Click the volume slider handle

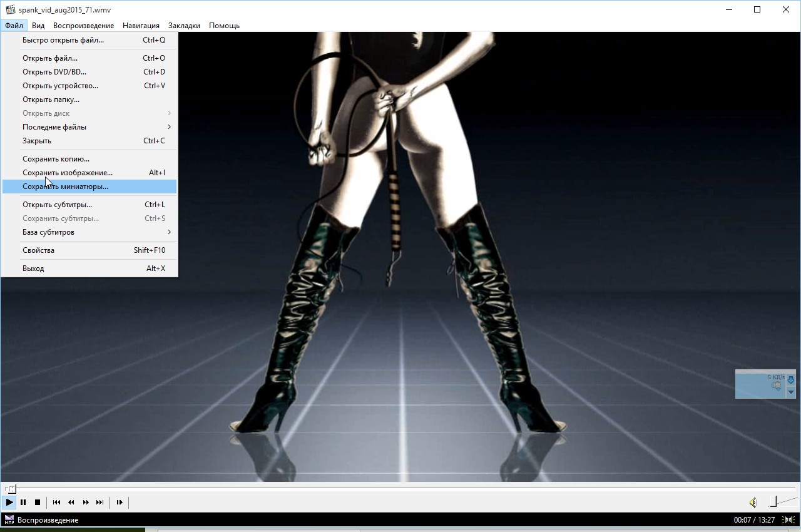click(x=773, y=501)
